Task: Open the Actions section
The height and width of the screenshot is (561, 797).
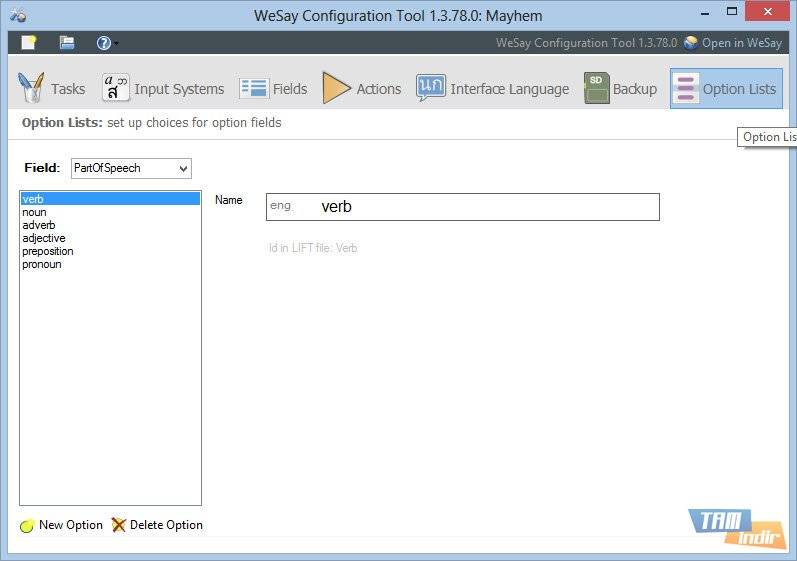Action: click(x=362, y=89)
